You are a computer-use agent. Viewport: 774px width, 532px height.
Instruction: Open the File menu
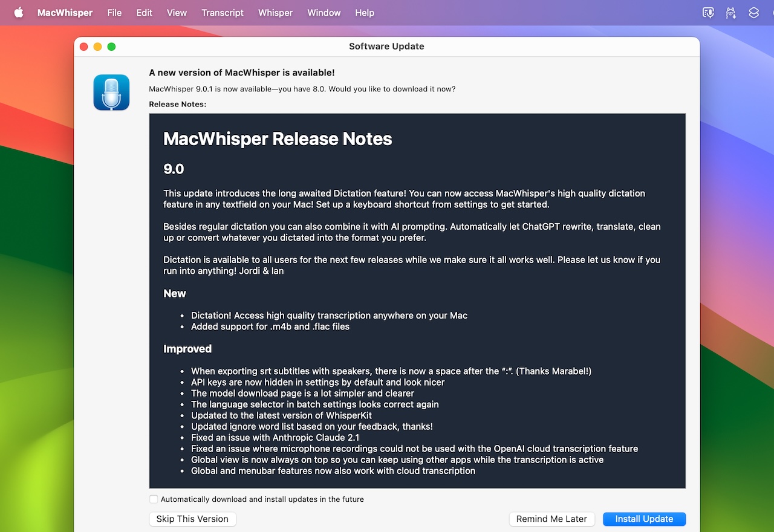[x=114, y=13]
